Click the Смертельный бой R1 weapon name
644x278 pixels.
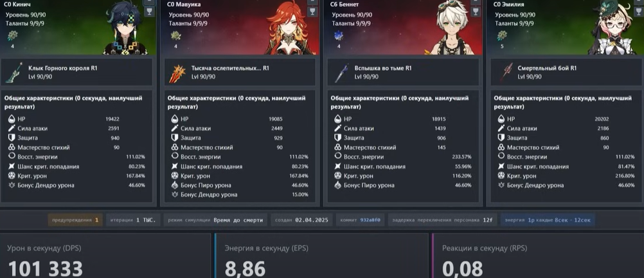click(x=547, y=68)
